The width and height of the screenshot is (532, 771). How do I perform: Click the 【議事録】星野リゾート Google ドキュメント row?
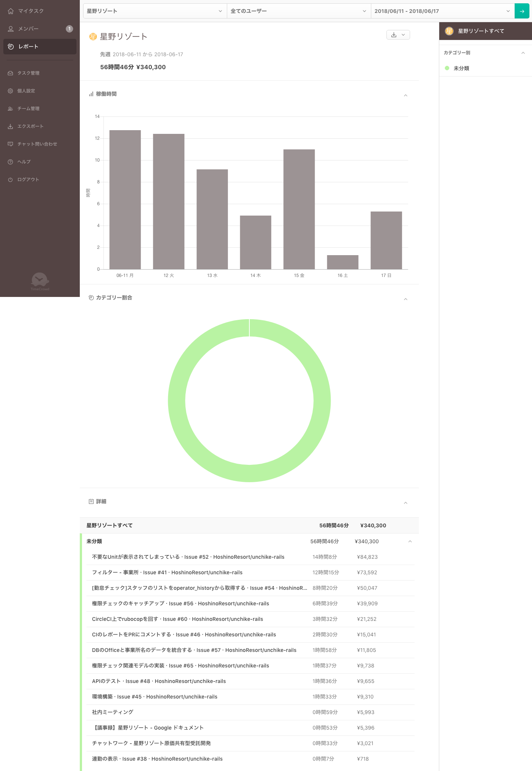250,728
